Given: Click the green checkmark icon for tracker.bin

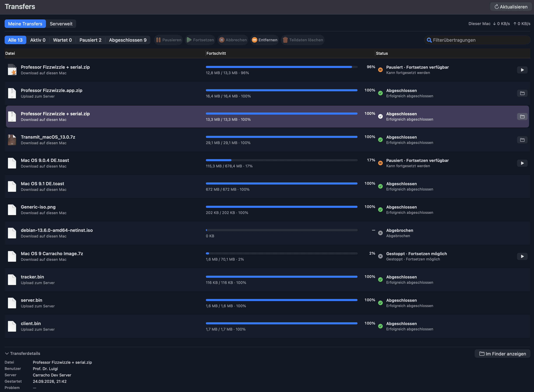Looking at the screenshot, I should [x=380, y=280].
